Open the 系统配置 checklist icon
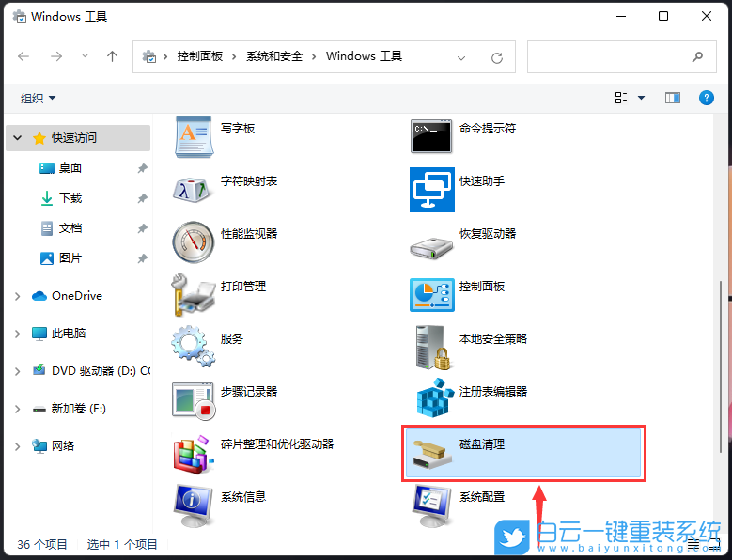 tap(432, 506)
